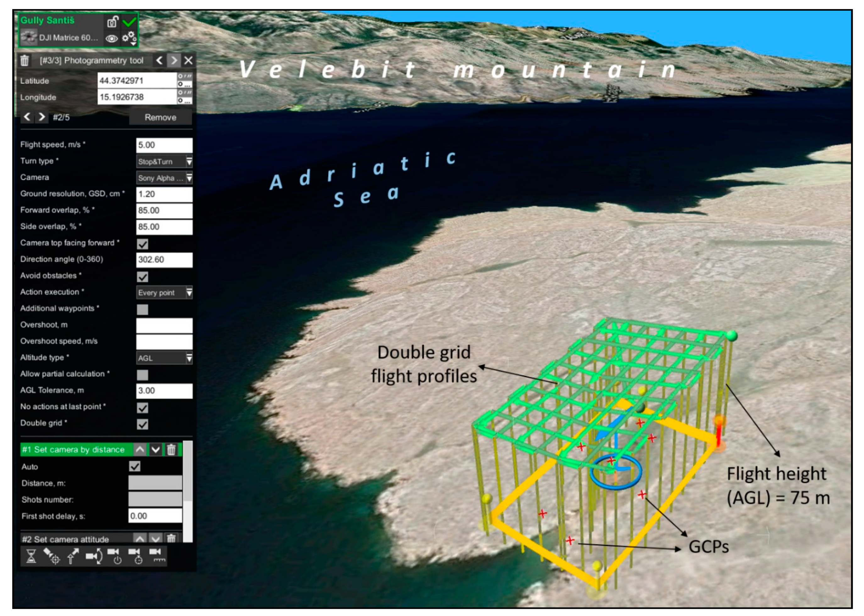Edit Flight speed m/s field
The image size is (864, 616).
click(x=164, y=145)
